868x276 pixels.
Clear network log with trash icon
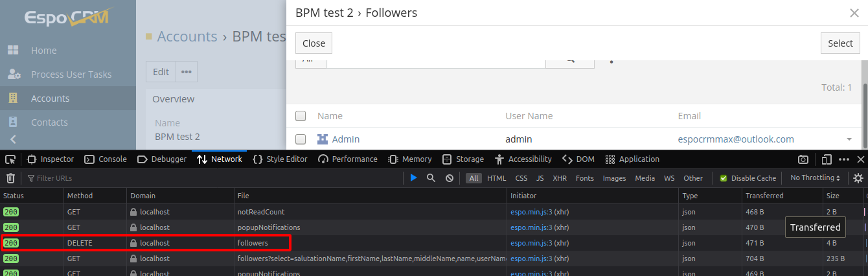point(10,178)
